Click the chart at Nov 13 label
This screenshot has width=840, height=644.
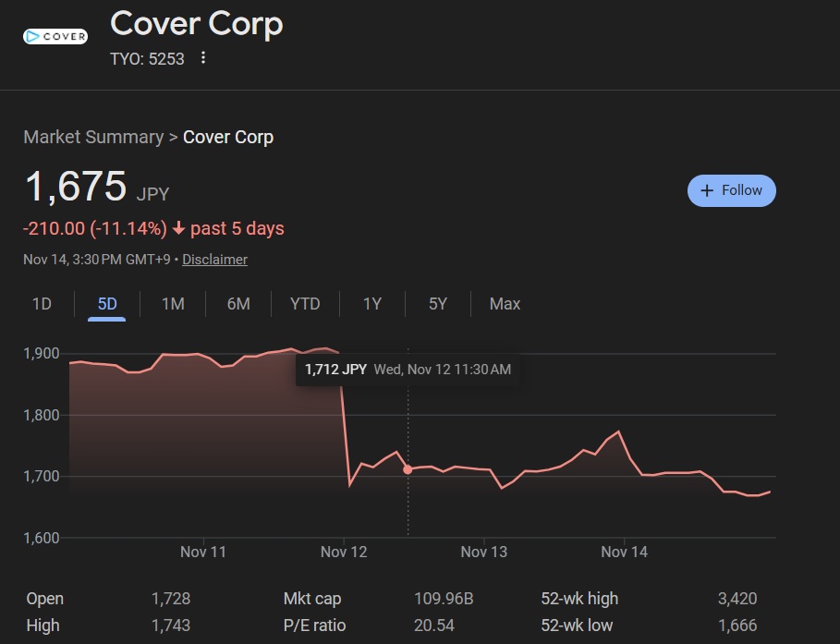483,552
